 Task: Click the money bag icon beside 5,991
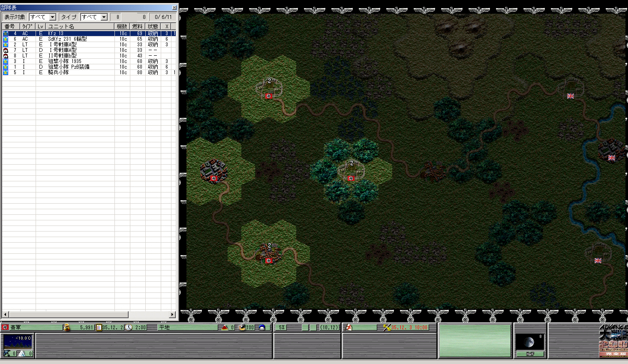[x=67, y=328]
